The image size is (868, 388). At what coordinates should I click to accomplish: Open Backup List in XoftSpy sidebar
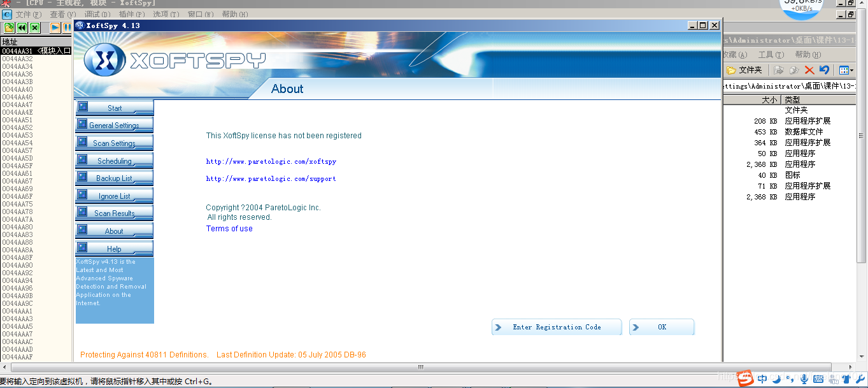coord(115,178)
